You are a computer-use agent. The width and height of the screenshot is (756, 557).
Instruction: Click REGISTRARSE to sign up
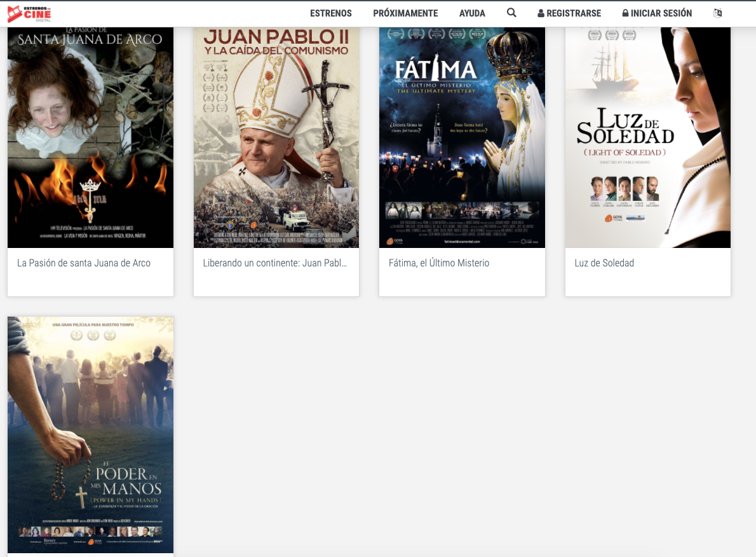[x=569, y=13]
